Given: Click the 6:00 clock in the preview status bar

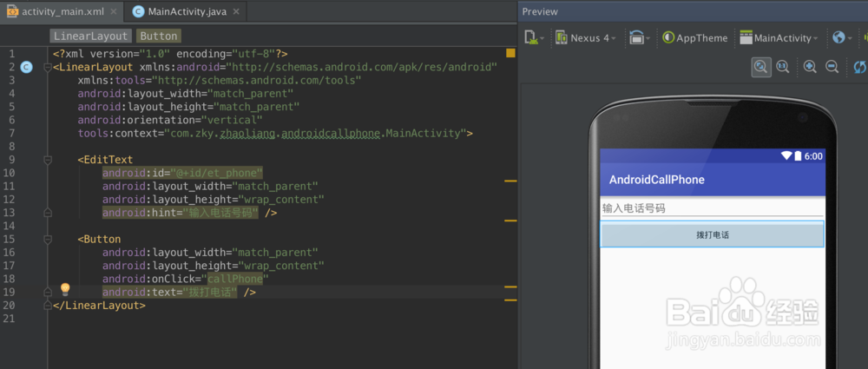Looking at the screenshot, I should (x=813, y=156).
